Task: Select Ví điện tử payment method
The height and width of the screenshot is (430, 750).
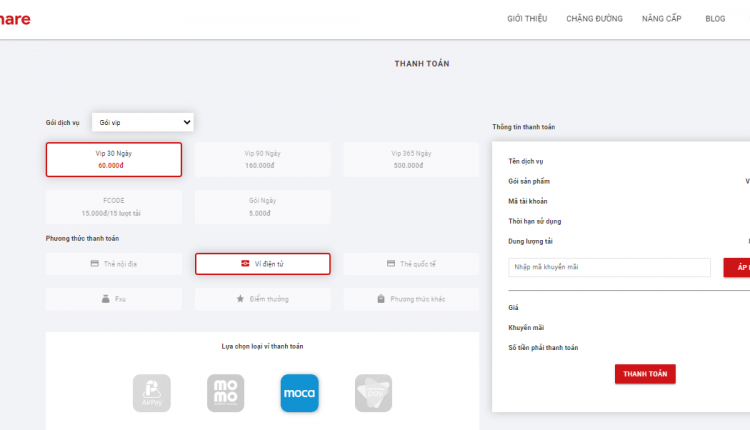Action: click(263, 264)
